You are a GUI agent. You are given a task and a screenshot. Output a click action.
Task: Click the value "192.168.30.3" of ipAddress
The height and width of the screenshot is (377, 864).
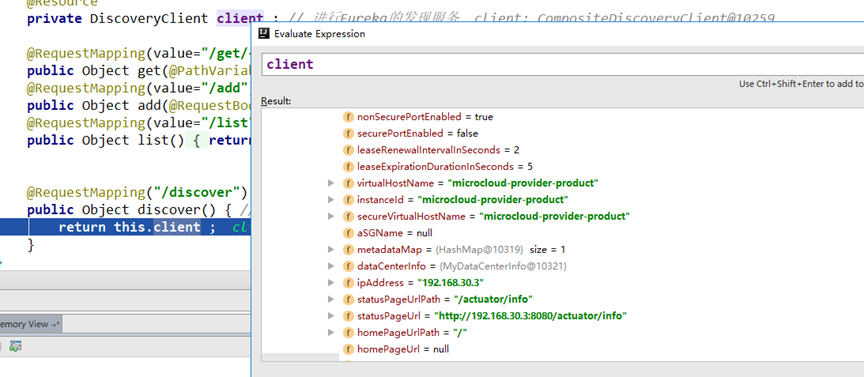(x=450, y=283)
